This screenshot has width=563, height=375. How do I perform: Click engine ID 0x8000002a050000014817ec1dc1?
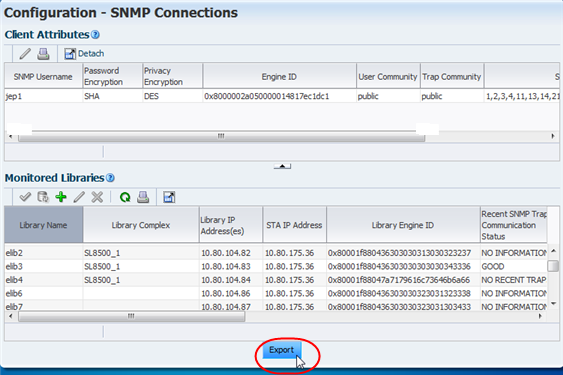pos(267,96)
